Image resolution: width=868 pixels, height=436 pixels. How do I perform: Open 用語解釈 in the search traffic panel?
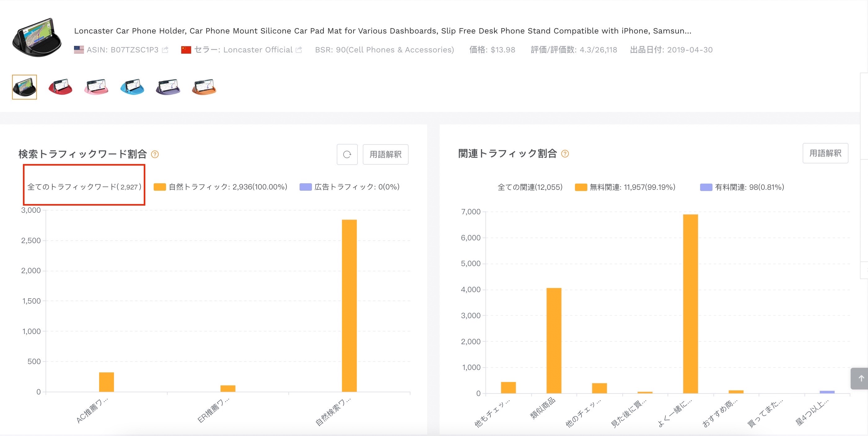click(385, 154)
